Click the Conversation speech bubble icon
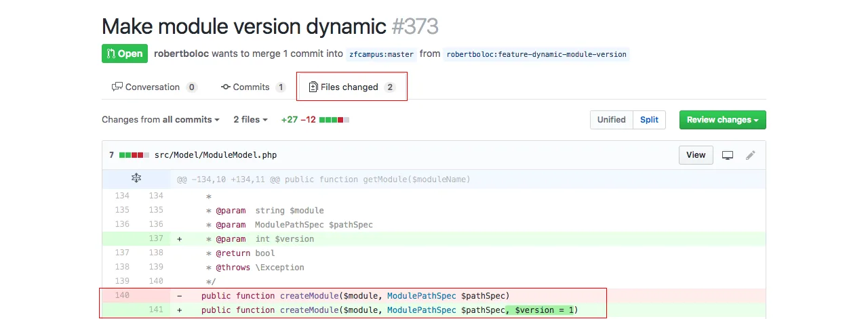 (x=117, y=87)
